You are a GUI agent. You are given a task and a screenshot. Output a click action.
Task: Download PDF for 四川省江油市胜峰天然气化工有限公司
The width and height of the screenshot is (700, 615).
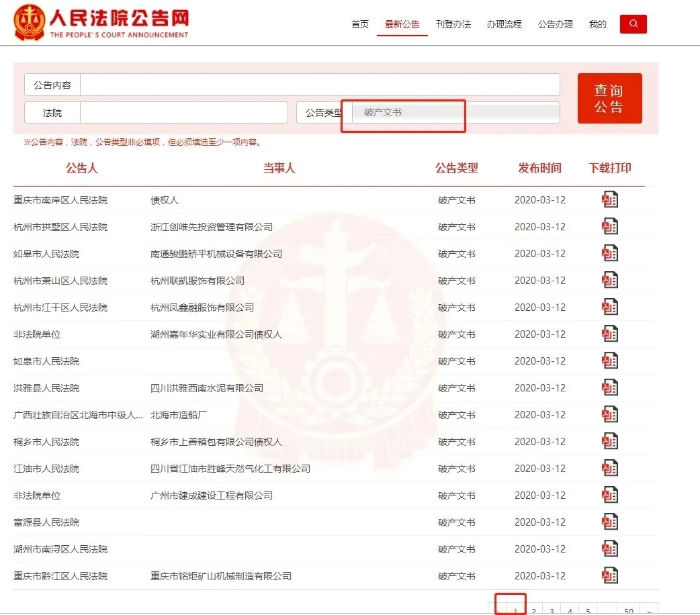point(609,468)
